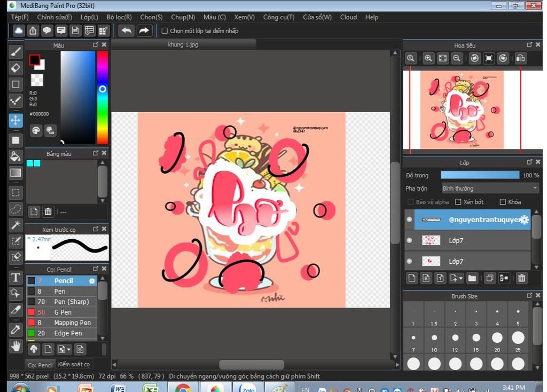Open brush add dropdown arrow below brush list
Screen dimensions: 547x392
pos(69,349)
